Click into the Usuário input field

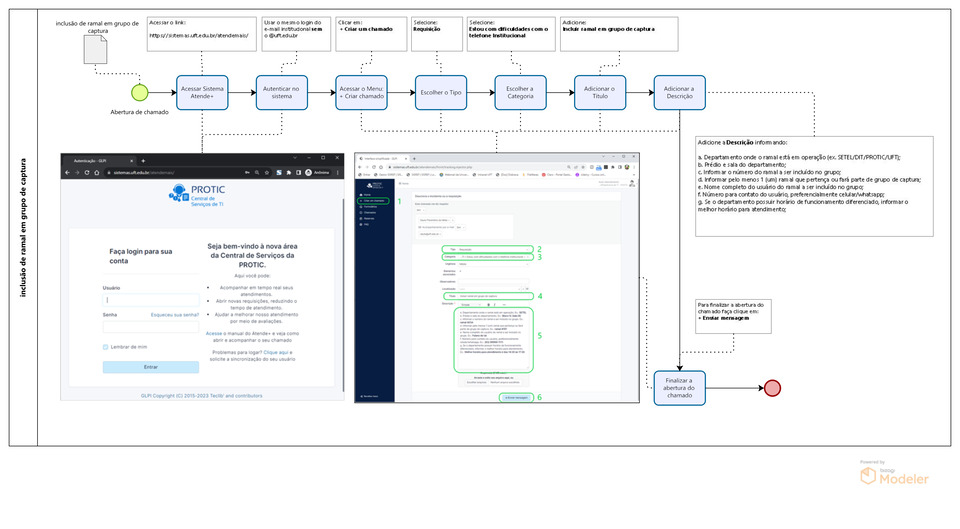point(150,299)
